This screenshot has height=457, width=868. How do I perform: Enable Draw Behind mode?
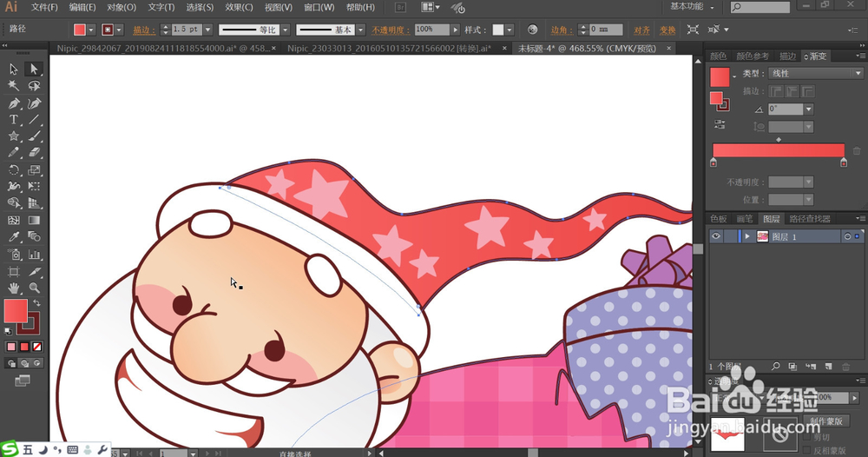(24, 363)
